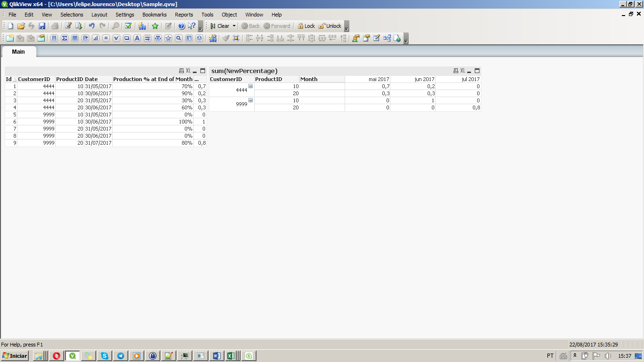Click the Save document icon
Screen dimensions: 644x362
click(42, 26)
